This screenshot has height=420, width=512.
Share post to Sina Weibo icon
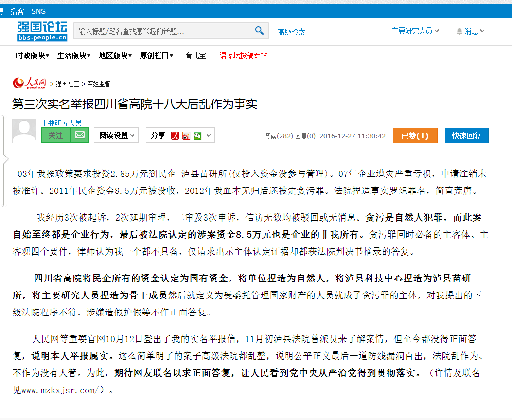186,136
